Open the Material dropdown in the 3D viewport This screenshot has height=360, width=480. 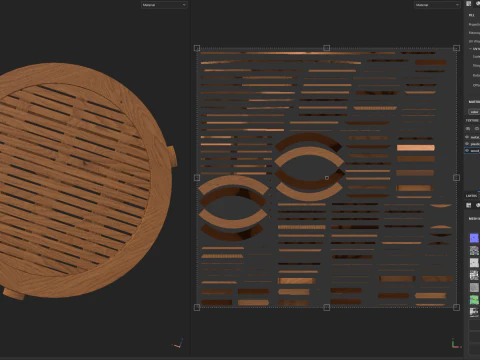pos(164,5)
